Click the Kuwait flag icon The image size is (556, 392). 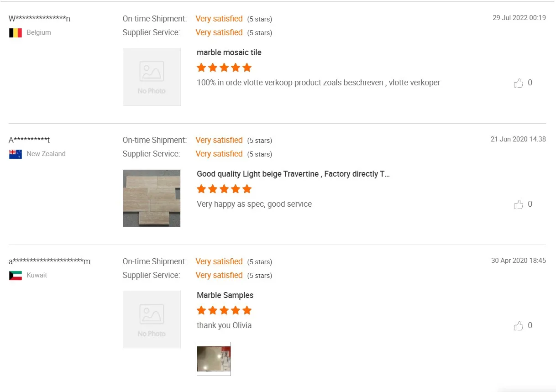[16, 276]
